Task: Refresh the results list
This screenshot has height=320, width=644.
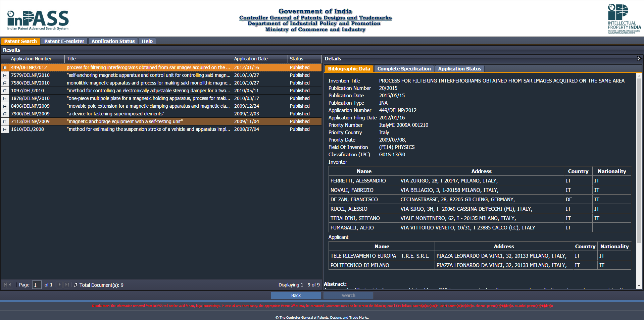Action: pos(76,285)
